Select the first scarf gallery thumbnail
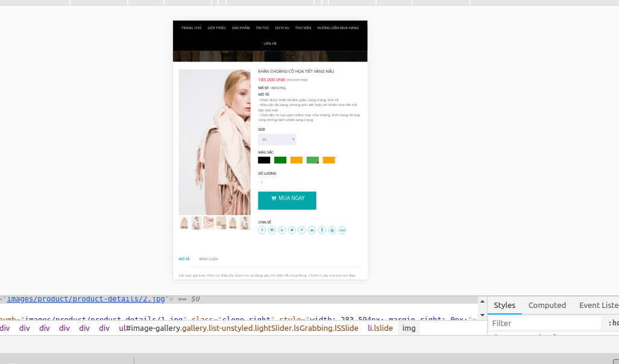 [x=184, y=223]
